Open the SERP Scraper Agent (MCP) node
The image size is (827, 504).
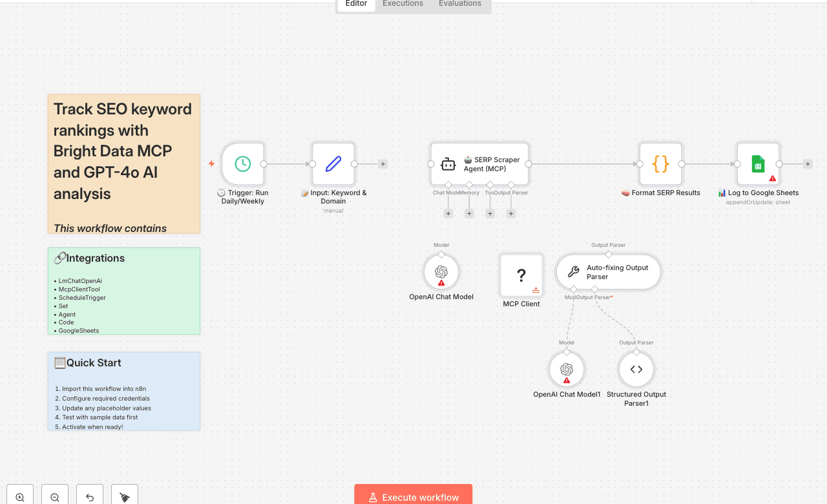pyautogui.click(x=479, y=163)
